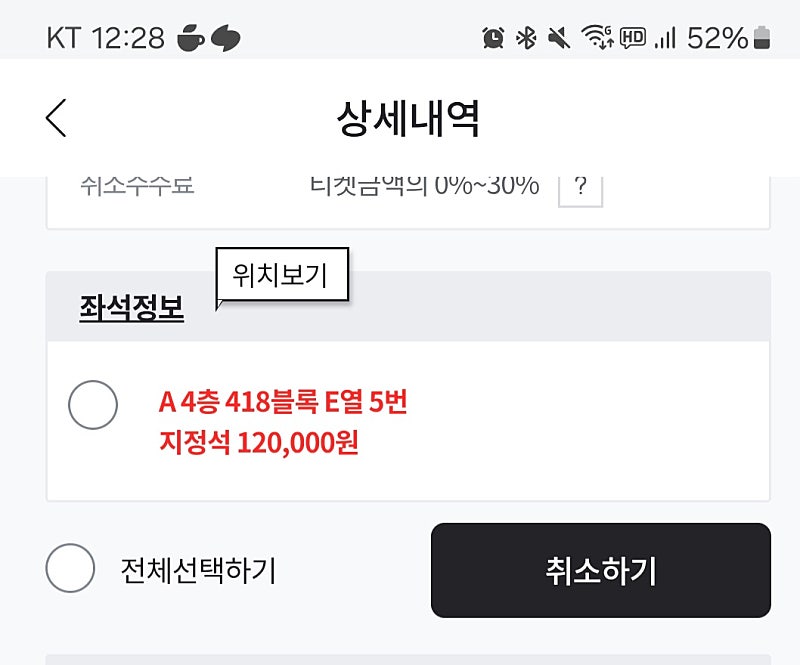Tap the 상세내역 page title

408,118
